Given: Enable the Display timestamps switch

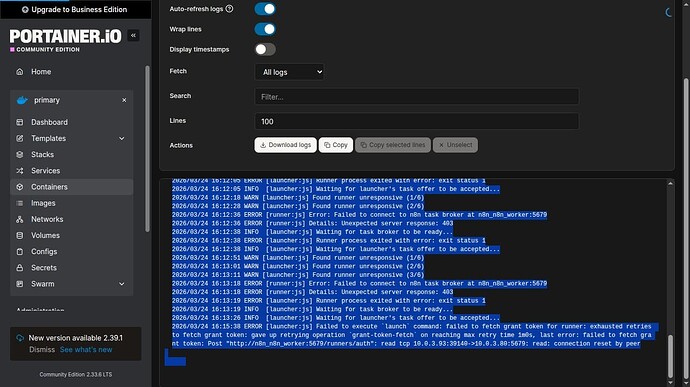Looking at the screenshot, I should pos(265,49).
